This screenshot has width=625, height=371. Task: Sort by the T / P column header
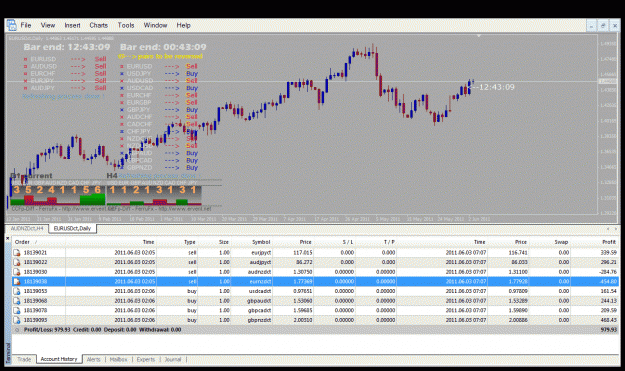[389, 242]
